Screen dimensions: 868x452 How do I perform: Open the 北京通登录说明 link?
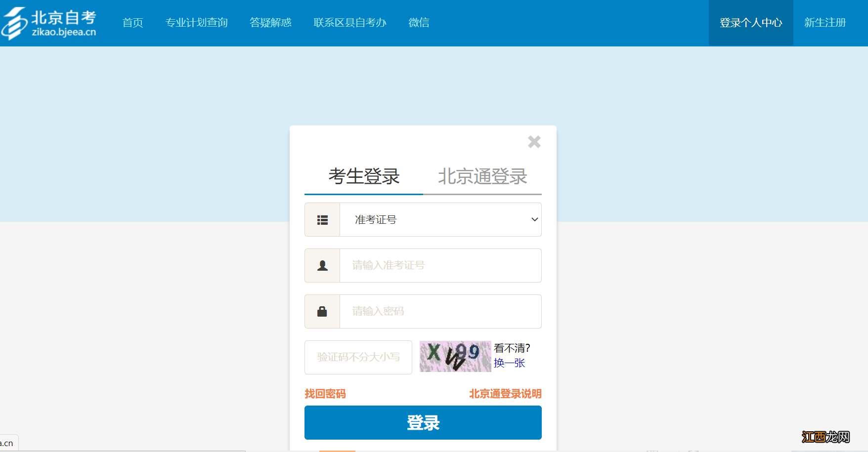tap(505, 394)
